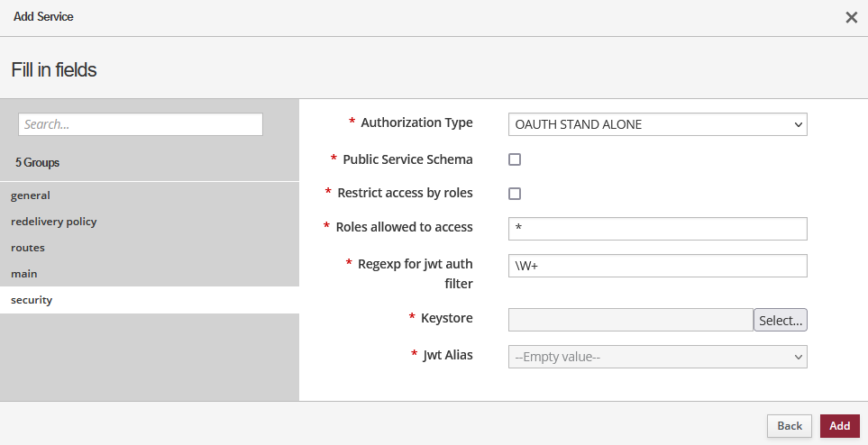Click the Public Service Schema label

click(407, 159)
